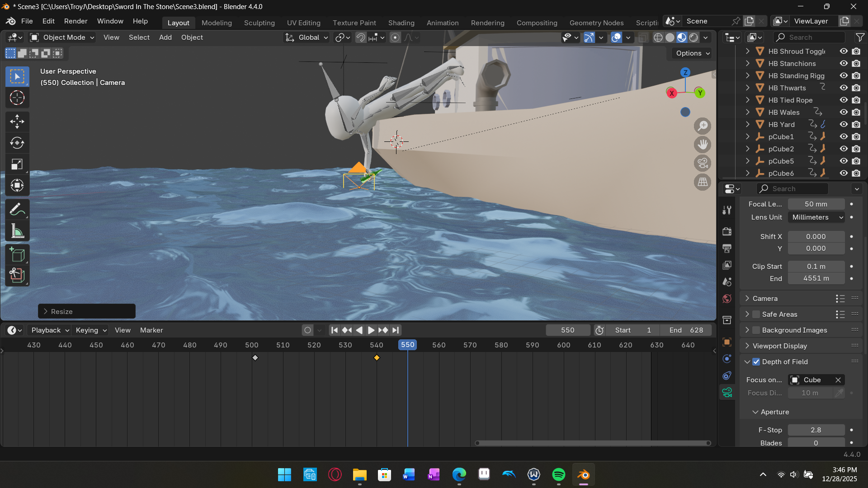Viewport: 868px width, 488px height.
Task: Open the Object Data camera properties tab
Action: (727, 392)
